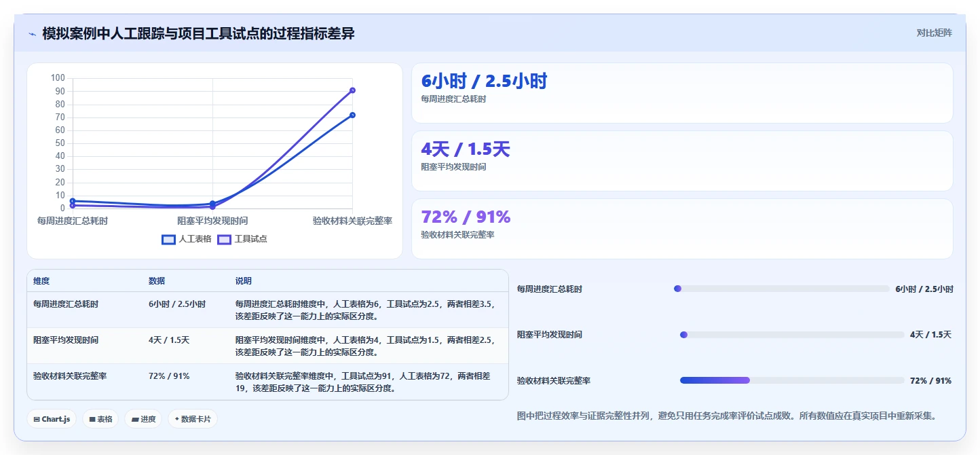Click the 72% / 91% table cell
Viewport: 980px width, 455px height.
click(x=169, y=376)
